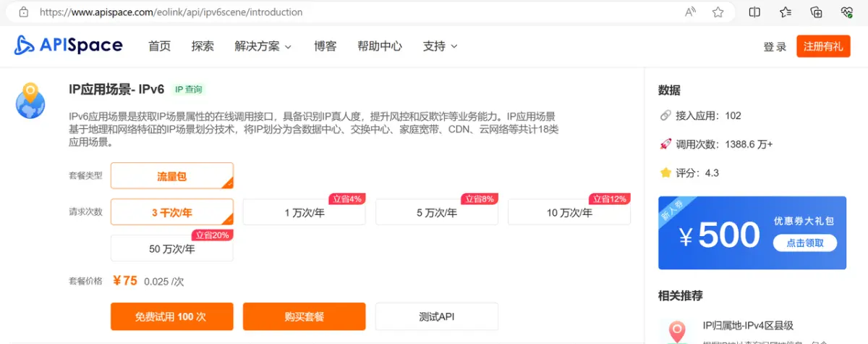The width and height of the screenshot is (868, 344).
Task: Open the IP归属地-IPv4区县级 recommendation
Action: pyautogui.click(x=748, y=325)
